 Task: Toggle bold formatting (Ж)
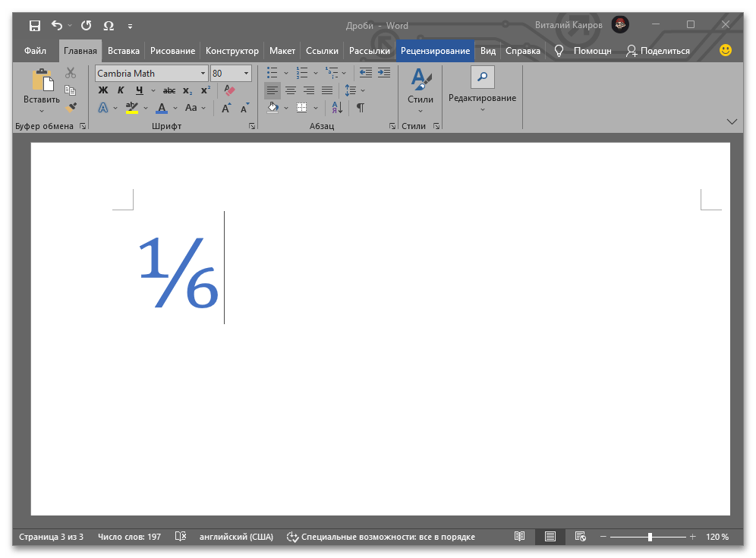(103, 90)
